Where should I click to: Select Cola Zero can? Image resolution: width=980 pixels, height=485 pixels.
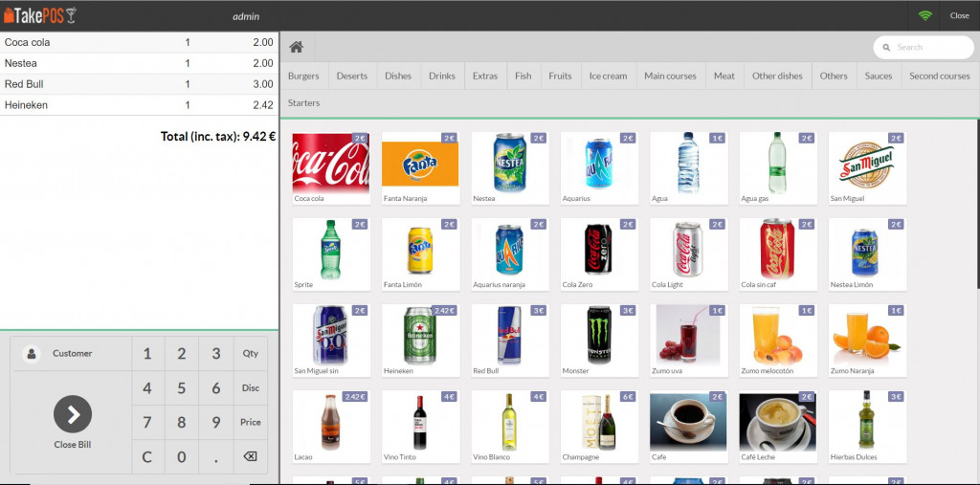[599, 254]
